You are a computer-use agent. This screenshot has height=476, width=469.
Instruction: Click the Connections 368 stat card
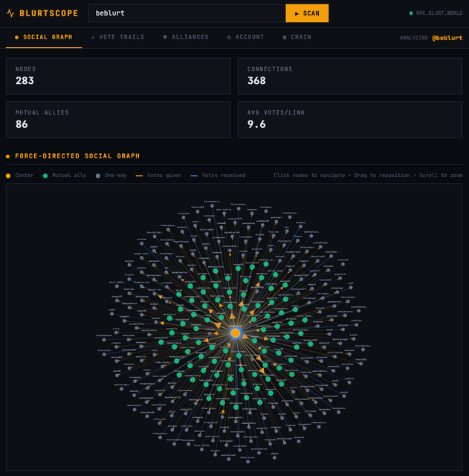click(x=350, y=77)
